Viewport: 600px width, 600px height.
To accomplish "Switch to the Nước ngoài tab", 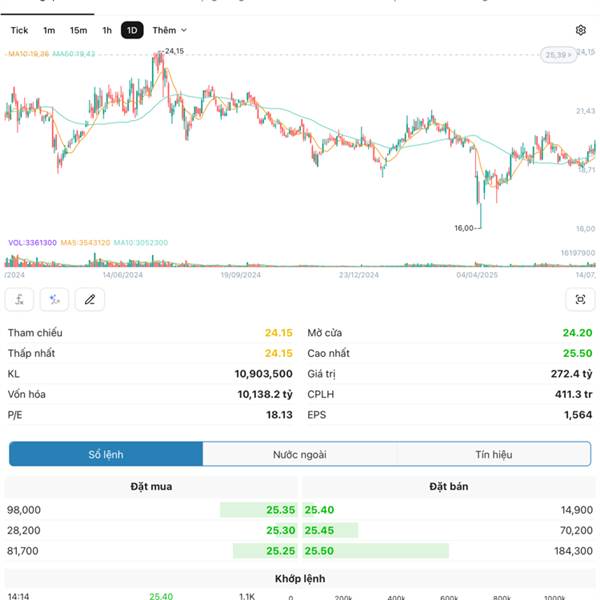I will coord(299,454).
